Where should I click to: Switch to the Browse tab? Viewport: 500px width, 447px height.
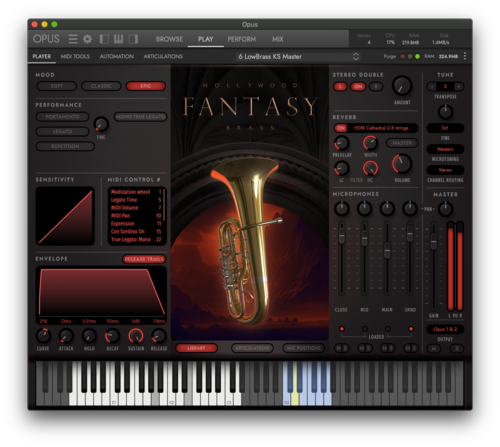click(x=169, y=39)
